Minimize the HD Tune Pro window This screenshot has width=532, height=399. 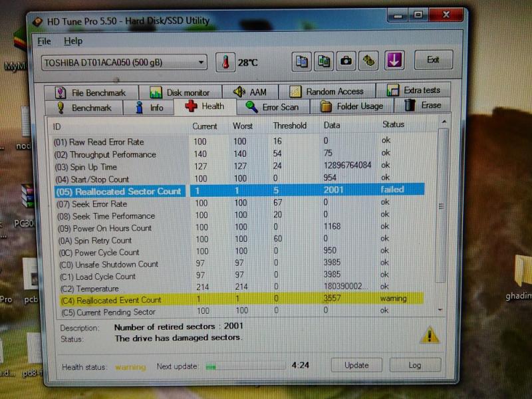(x=398, y=15)
